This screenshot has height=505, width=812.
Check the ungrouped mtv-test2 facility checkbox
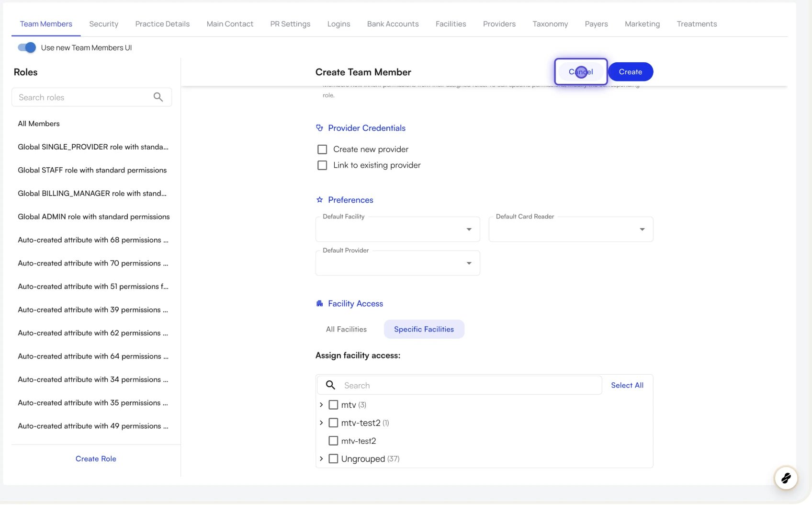pyautogui.click(x=333, y=441)
